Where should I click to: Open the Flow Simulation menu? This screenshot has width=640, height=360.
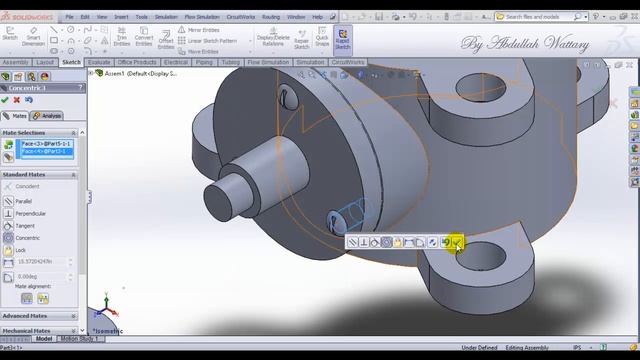(202, 17)
